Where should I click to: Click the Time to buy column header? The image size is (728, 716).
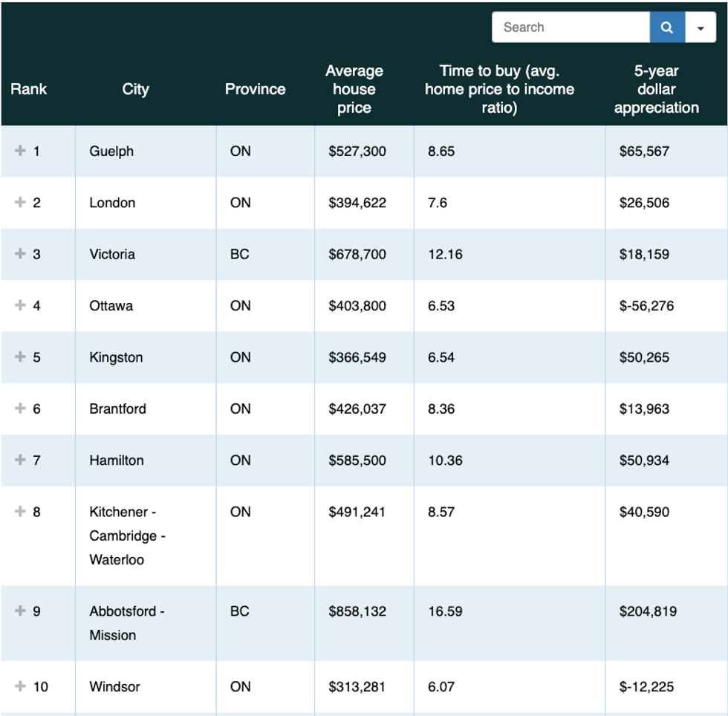(x=499, y=89)
